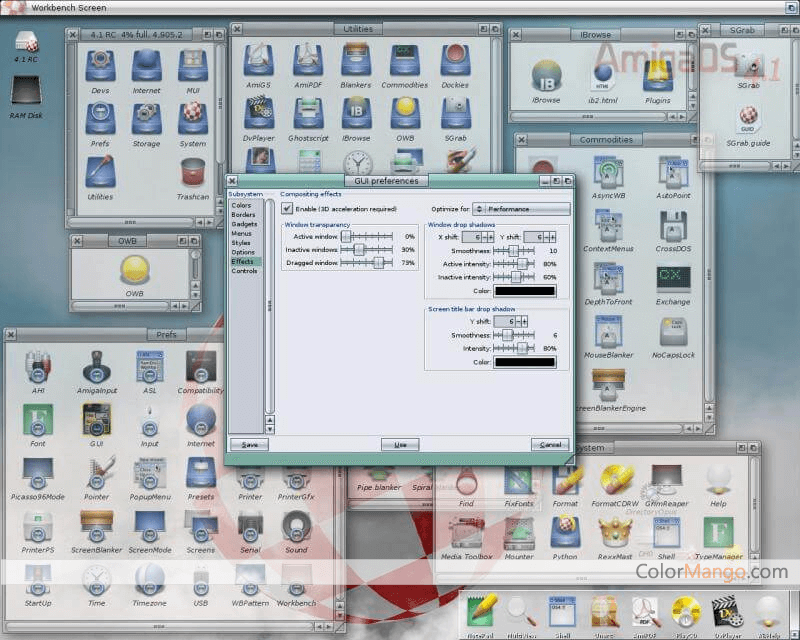
Task: Click horizontal scrollbar of 4.1 RC window
Action: (x=130, y=223)
